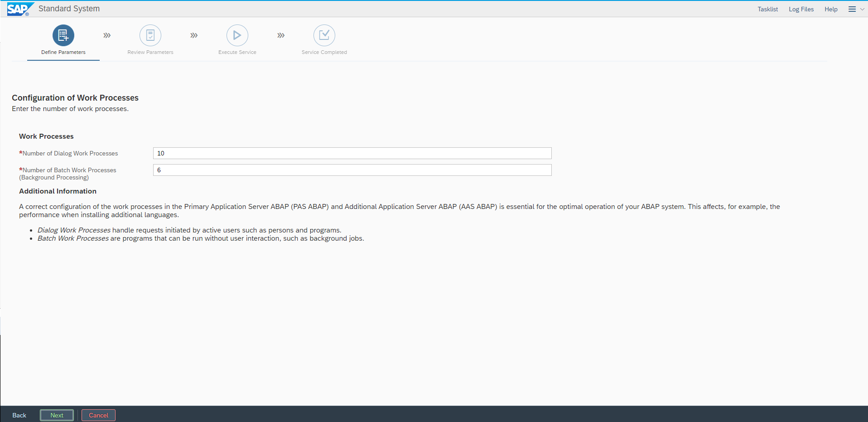Viewport: 868px width, 422px height.
Task: Open the hamburger menu icon
Action: click(x=852, y=9)
